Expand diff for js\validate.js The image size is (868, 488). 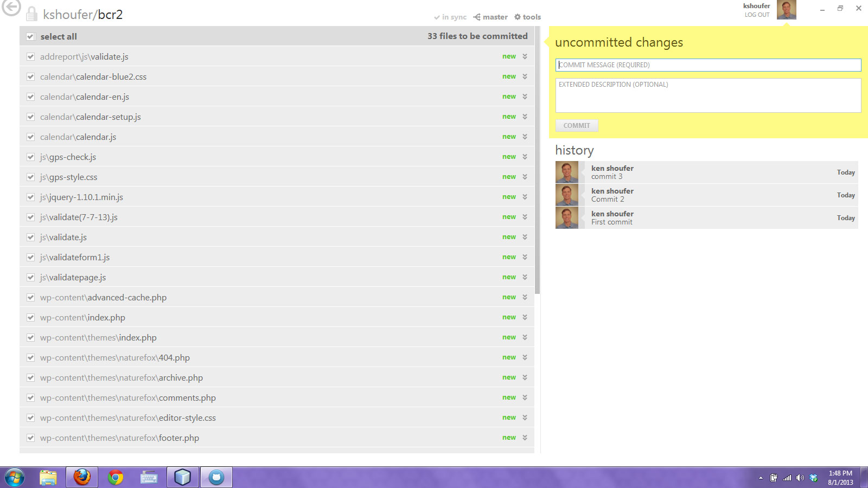pyautogui.click(x=525, y=237)
